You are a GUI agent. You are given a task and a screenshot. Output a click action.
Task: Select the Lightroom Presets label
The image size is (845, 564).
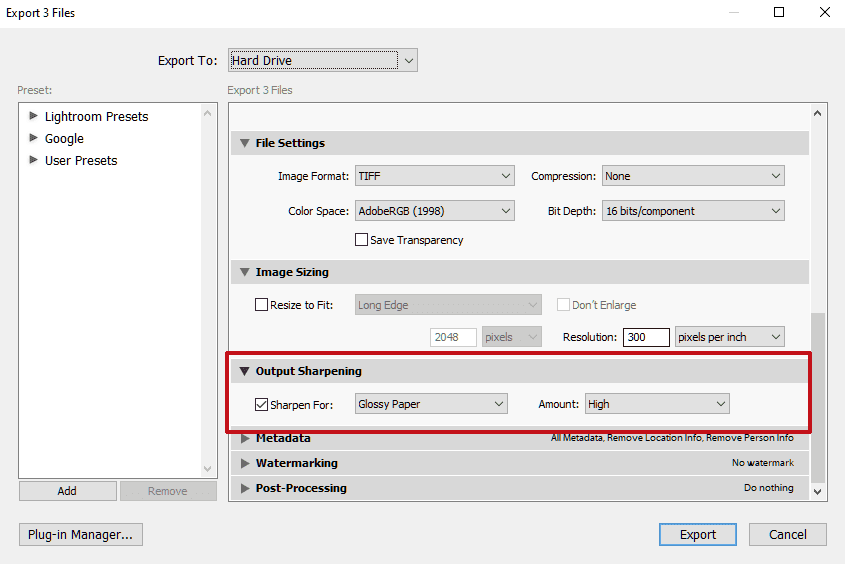coord(96,116)
